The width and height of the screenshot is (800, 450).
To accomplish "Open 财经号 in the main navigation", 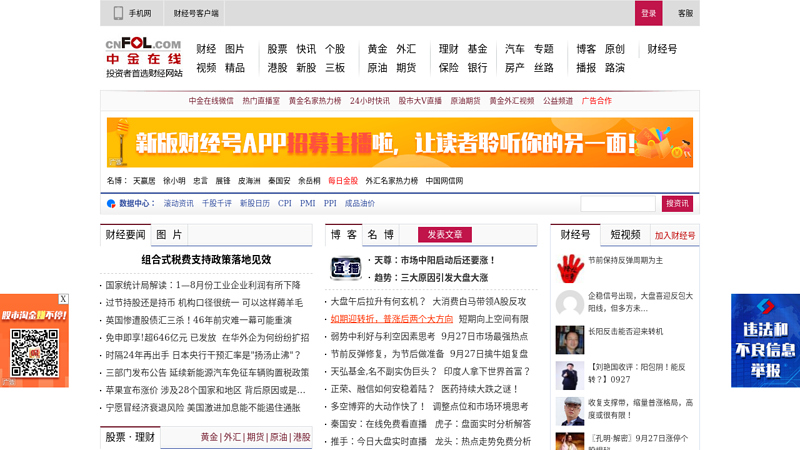I will 662,49.
